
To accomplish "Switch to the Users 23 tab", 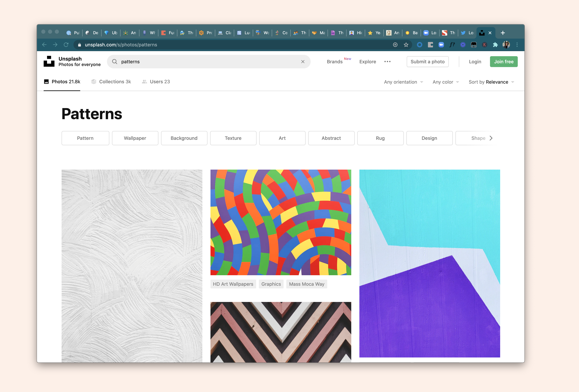I will (156, 82).
